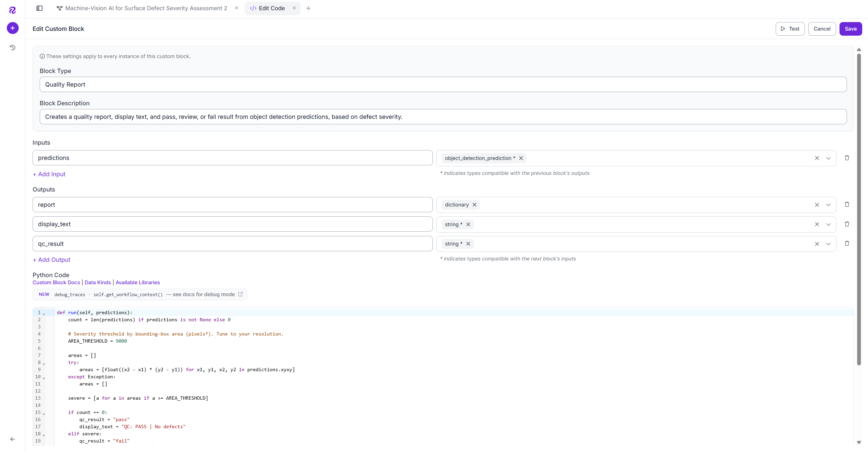Collapse except block fold at line 10
The image size is (868, 452).
click(44, 378)
